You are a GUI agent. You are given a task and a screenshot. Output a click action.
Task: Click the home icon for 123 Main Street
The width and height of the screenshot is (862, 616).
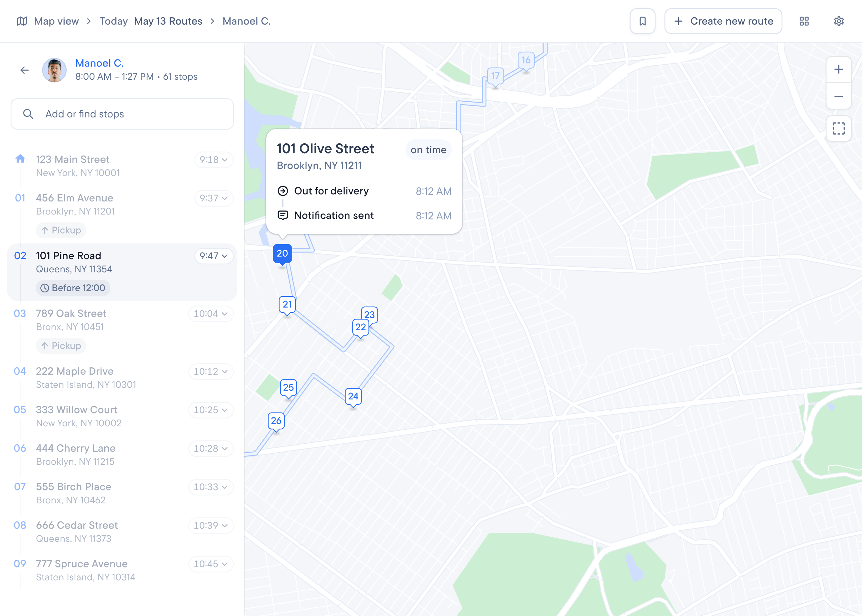coord(20,159)
